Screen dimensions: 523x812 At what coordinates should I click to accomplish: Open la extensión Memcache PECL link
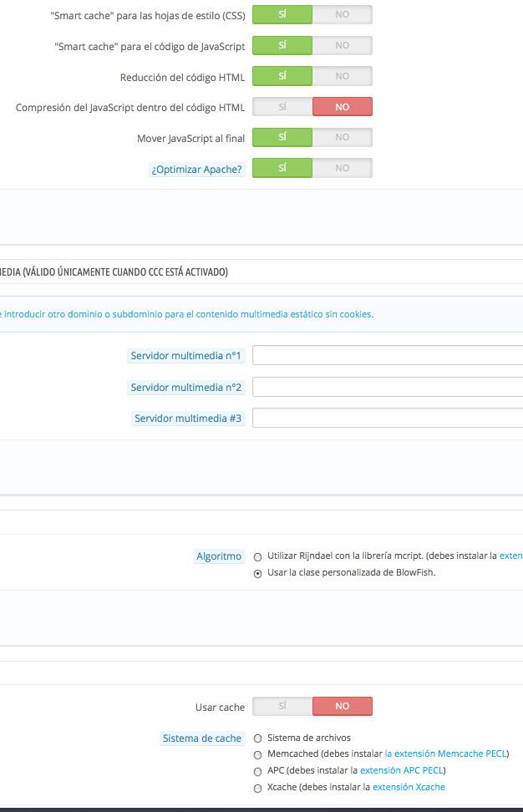tap(445, 754)
